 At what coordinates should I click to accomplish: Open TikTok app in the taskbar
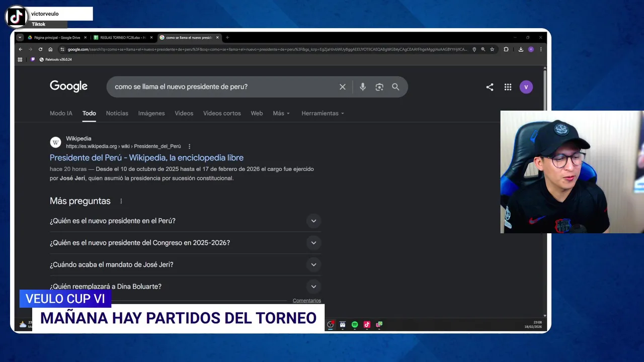point(367,325)
